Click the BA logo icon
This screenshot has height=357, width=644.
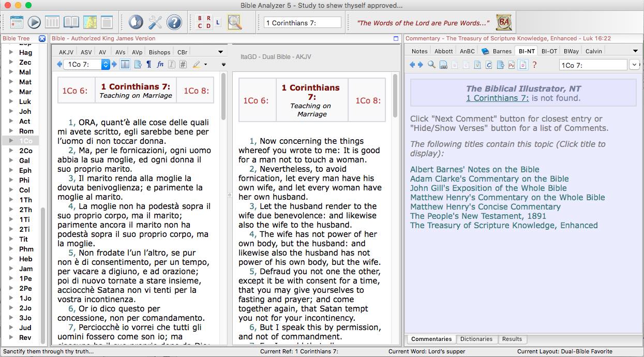(503, 22)
